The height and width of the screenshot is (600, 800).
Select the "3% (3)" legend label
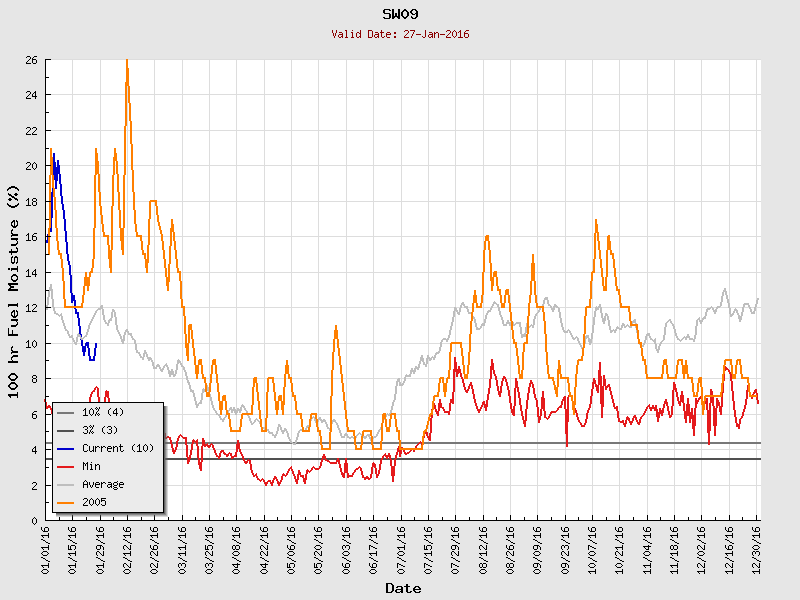(x=100, y=430)
